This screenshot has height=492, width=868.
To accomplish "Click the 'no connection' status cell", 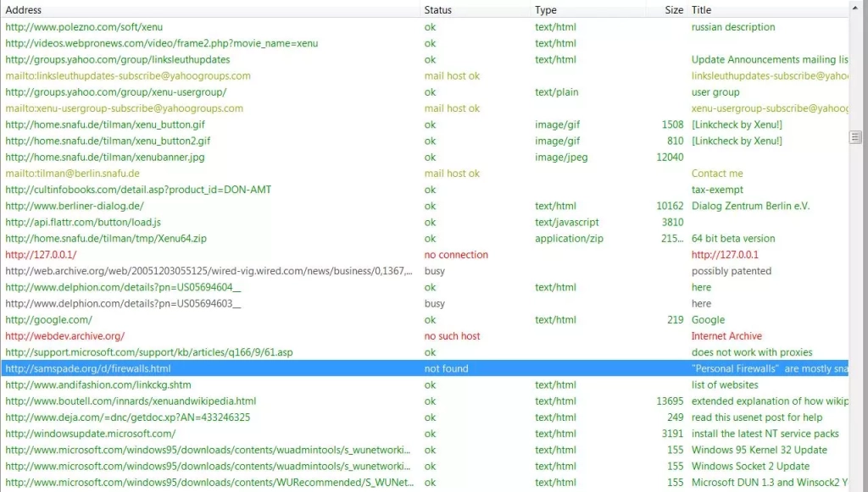I will 456,255.
